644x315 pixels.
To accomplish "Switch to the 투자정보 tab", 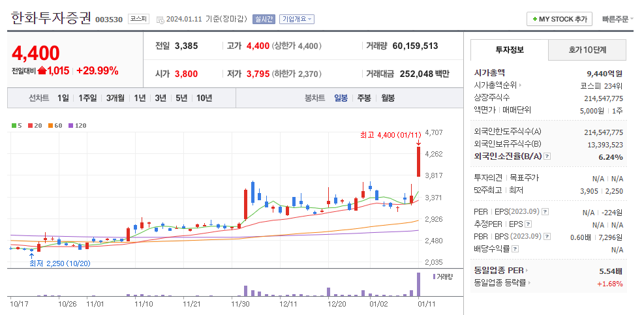I will pyautogui.click(x=510, y=50).
